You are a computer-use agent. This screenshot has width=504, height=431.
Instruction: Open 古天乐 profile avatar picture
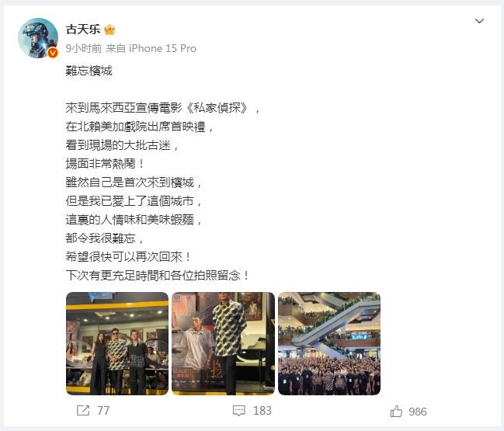click(x=38, y=38)
